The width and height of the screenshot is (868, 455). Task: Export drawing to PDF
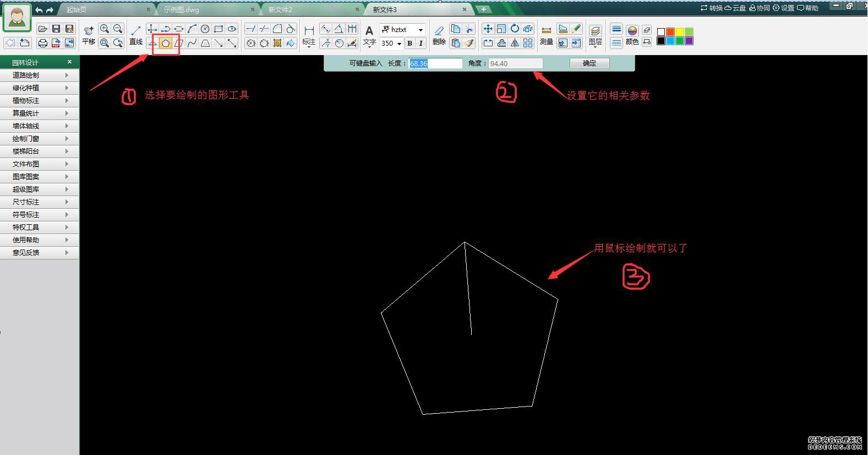tap(56, 43)
